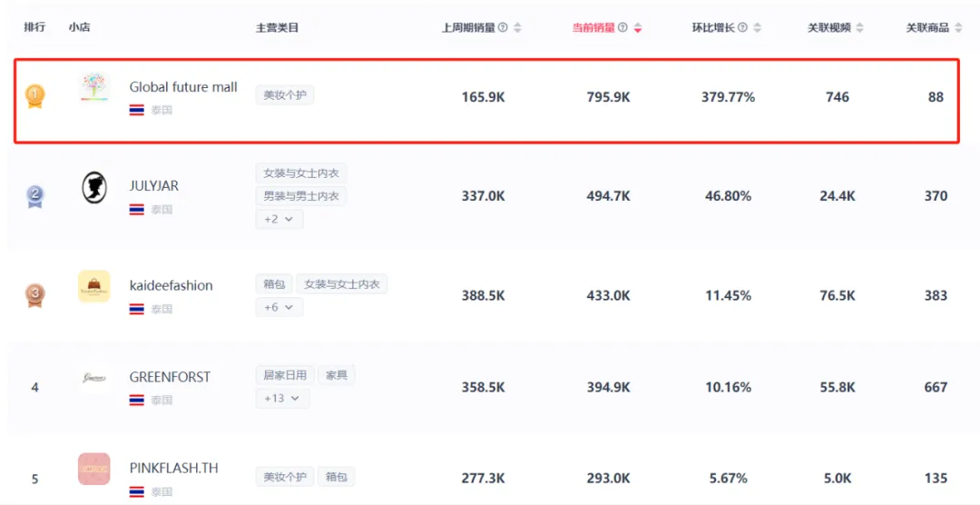Click 746 related videos value
The image size is (980, 505).
click(x=838, y=97)
